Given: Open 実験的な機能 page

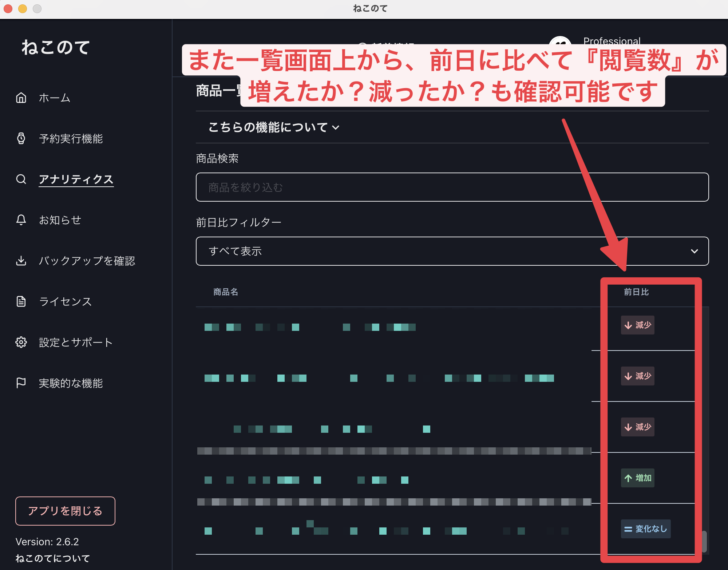Looking at the screenshot, I should [x=71, y=383].
